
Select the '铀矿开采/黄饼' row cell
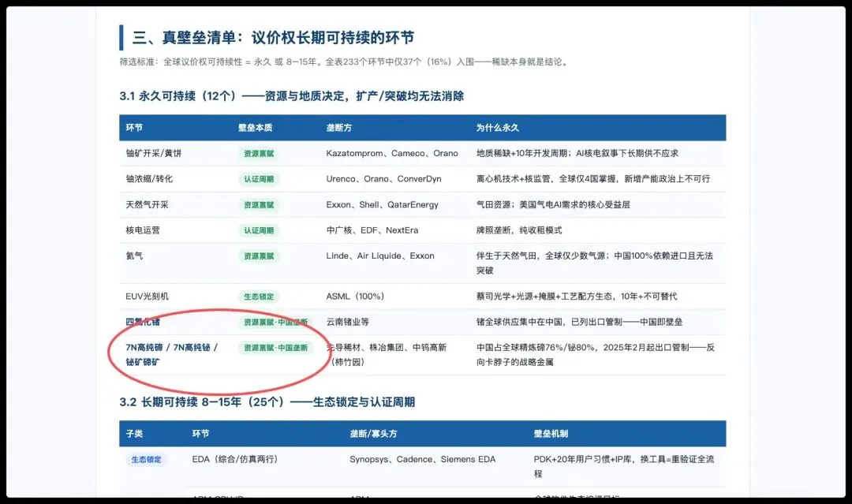coord(154,153)
